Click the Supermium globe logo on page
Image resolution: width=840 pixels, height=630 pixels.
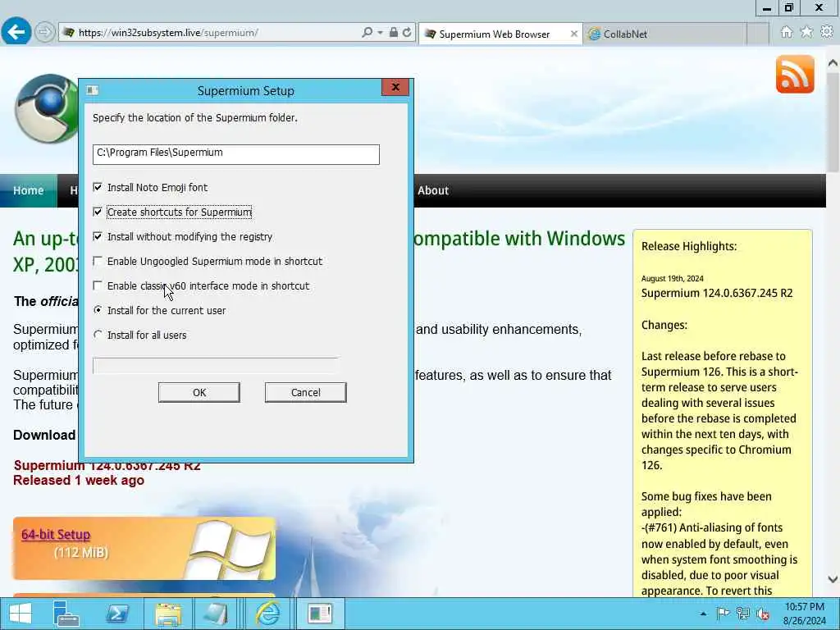pos(47,109)
